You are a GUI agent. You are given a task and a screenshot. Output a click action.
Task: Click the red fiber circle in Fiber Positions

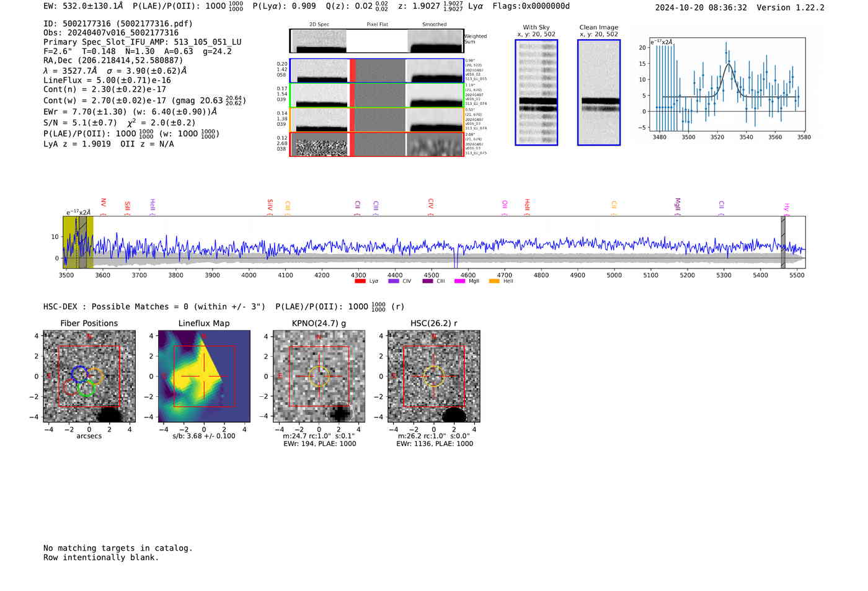[x=72, y=388]
